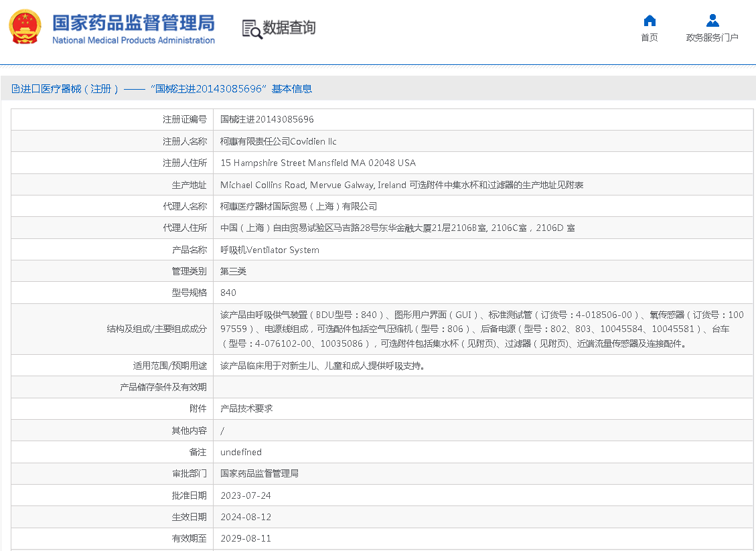Click the 政务服务门户 person icon
The image size is (756, 551).
(712, 20)
